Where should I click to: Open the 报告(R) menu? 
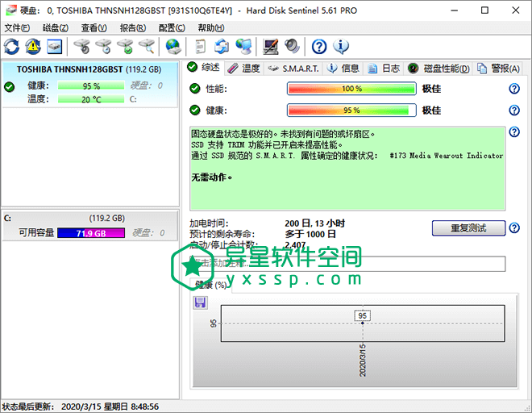tap(133, 28)
